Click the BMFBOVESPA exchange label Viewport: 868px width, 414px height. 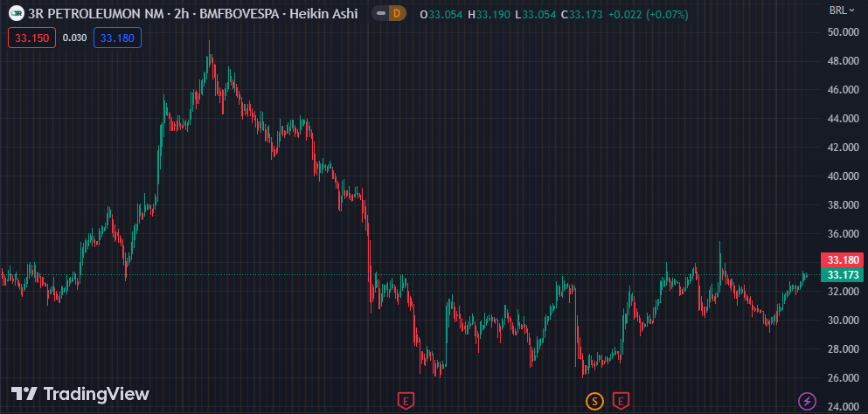[240, 14]
